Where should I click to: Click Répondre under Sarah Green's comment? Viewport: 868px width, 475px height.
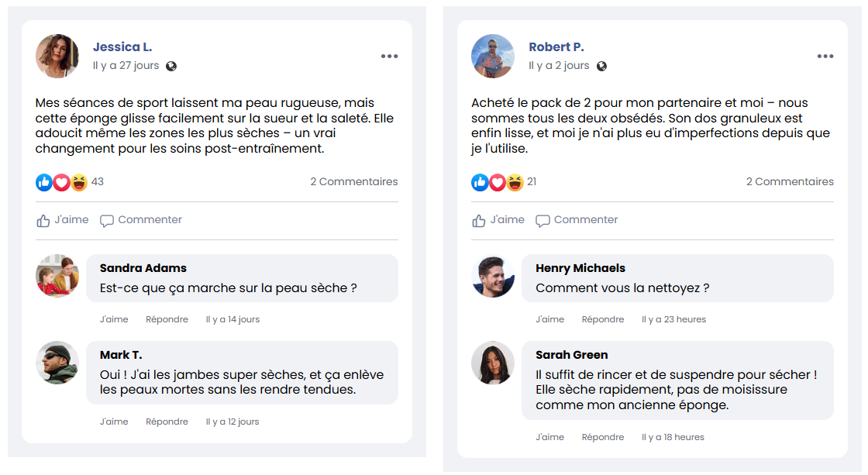(x=603, y=437)
